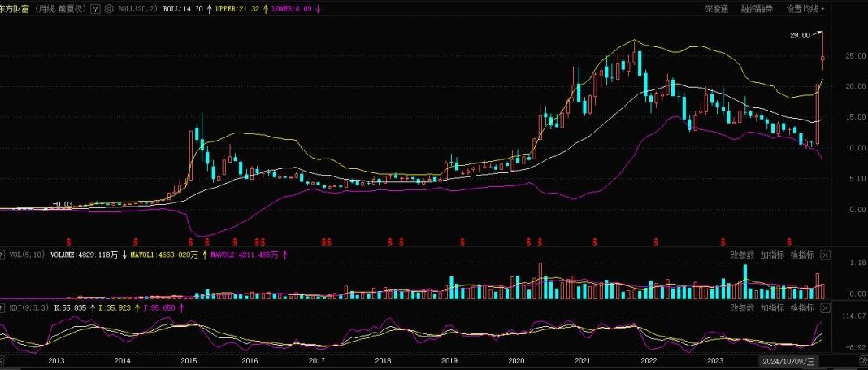Click the 月线 前复权 period label
The height and width of the screenshot is (370, 868).
tap(60, 9)
